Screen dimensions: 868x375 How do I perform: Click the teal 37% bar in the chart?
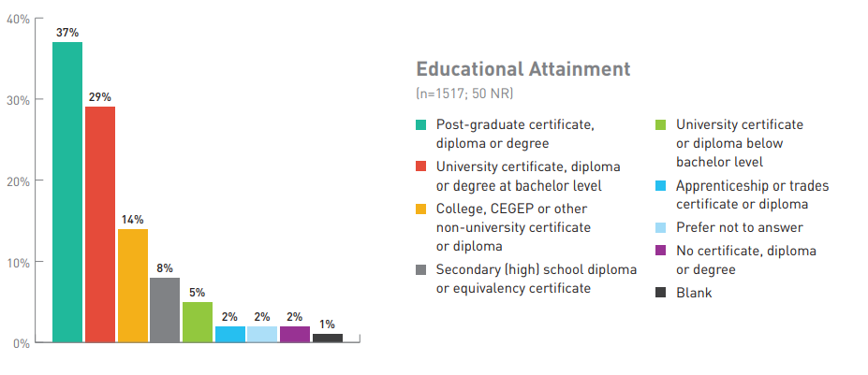point(66,192)
